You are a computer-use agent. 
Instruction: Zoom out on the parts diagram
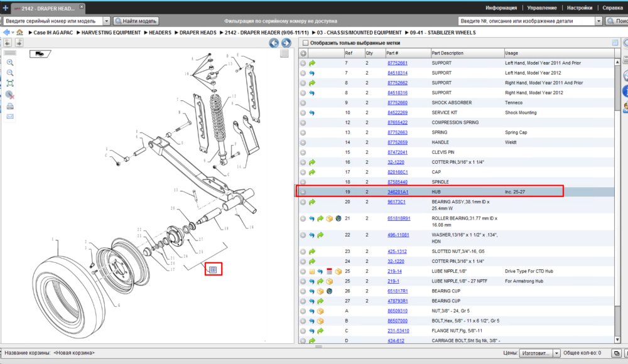(x=10, y=73)
